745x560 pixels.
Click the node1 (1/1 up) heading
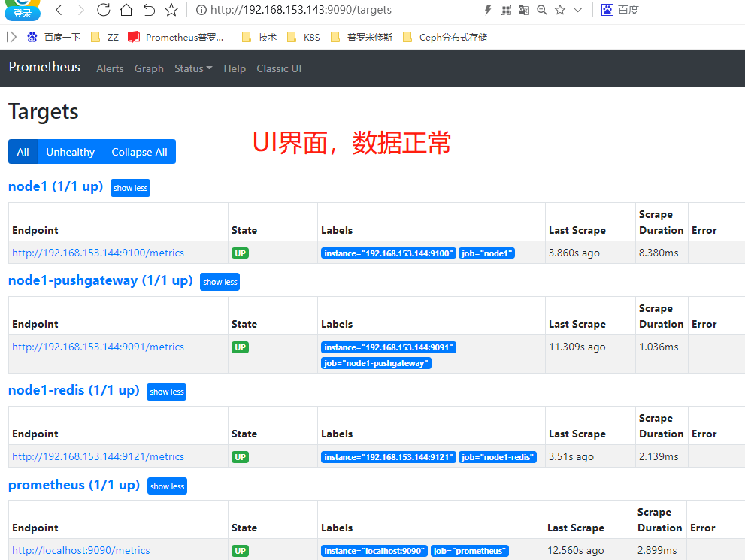tap(56, 186)
